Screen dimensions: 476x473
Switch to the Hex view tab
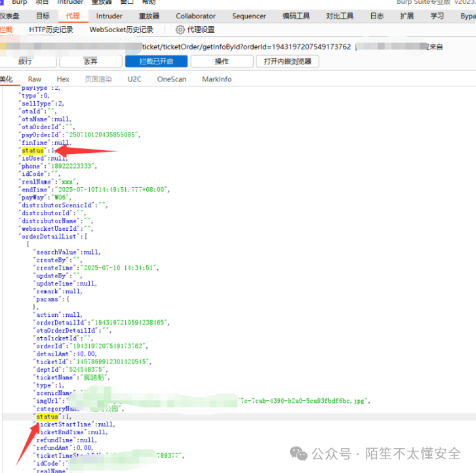tap(63, 79)
